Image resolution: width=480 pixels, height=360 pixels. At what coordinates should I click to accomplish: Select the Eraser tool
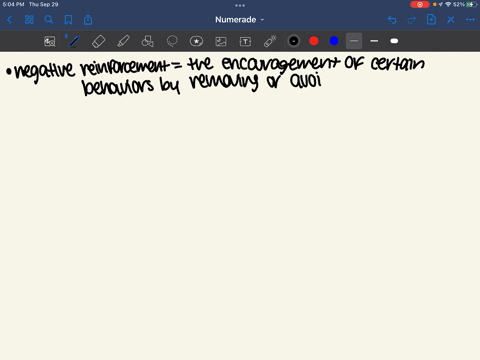98,41
